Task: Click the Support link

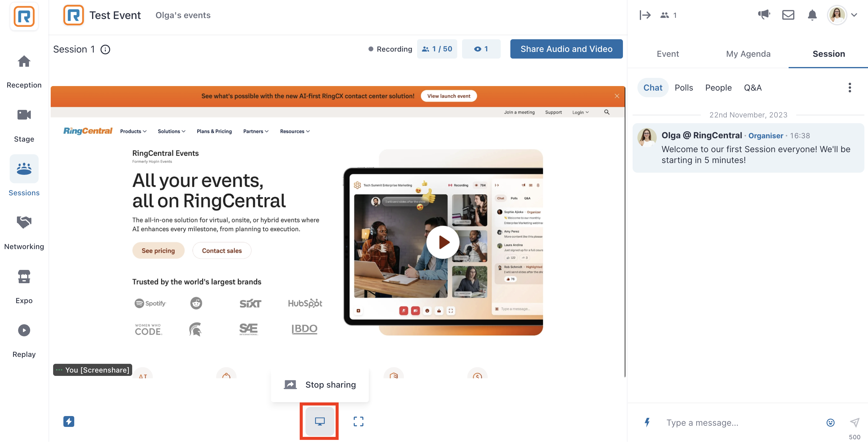Action: click(x=553, y=112)
